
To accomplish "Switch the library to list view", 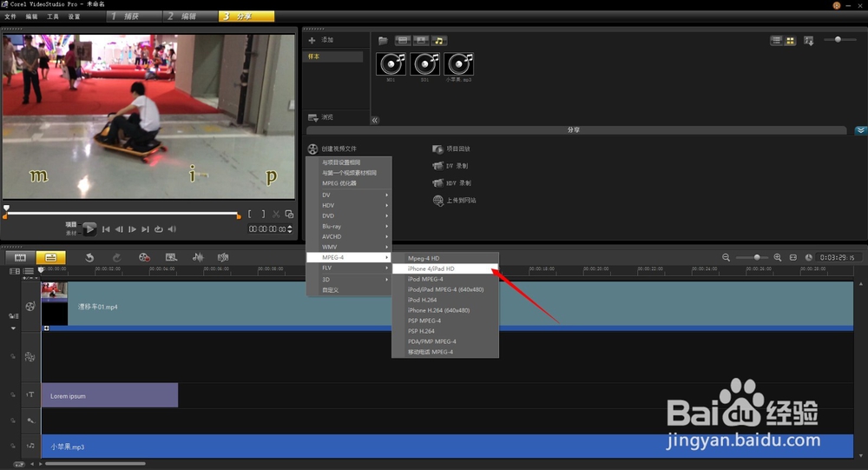I will [x=776, y=41].
